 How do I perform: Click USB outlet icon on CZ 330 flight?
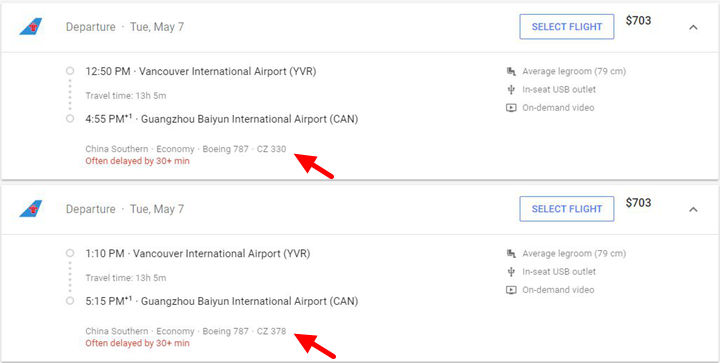tap(511, 89)
